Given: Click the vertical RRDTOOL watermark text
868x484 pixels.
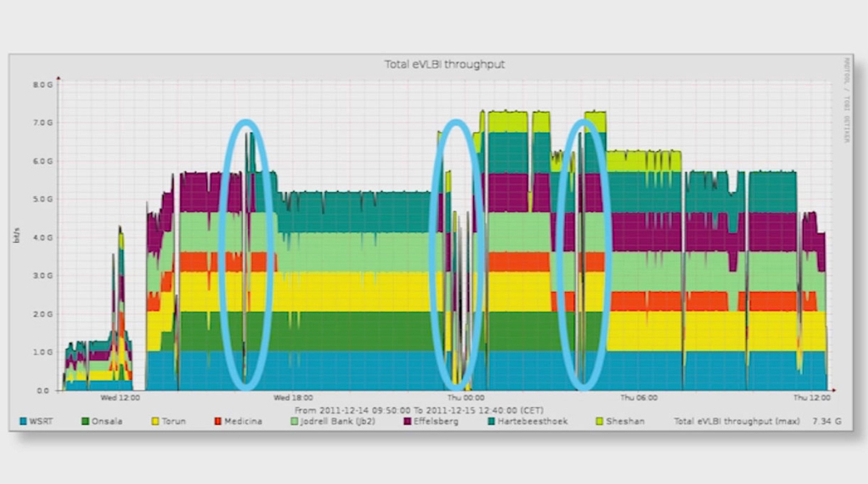Looking at the screenshot, I should coord(845,100).
